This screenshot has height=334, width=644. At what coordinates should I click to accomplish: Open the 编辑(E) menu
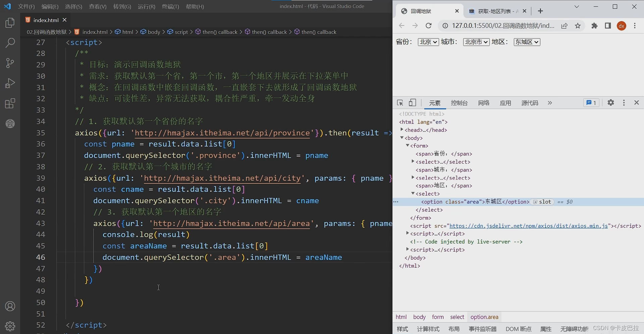tap(50, 6)
